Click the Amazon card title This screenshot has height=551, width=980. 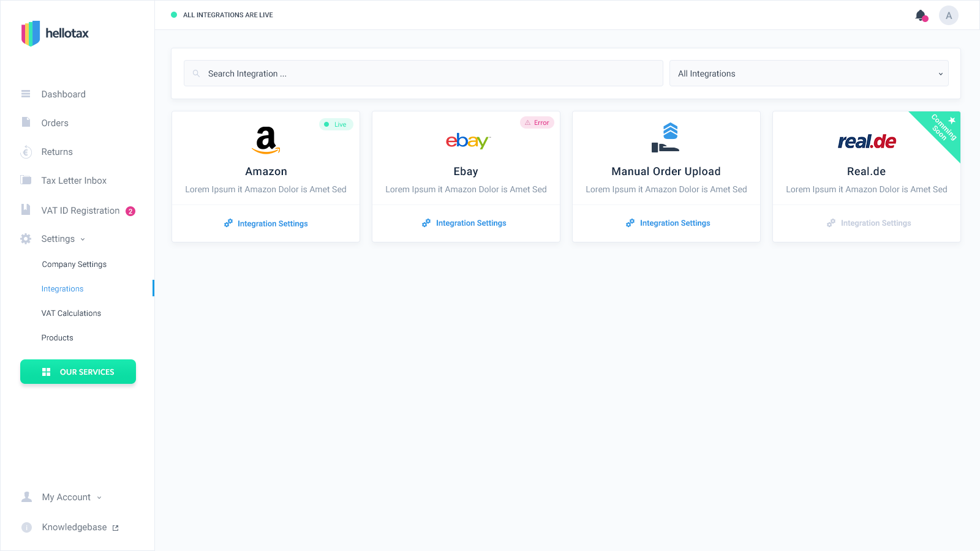(266, 171)
